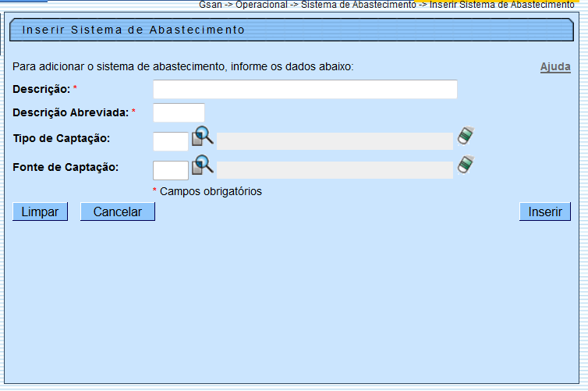Open the Tipo de Captação search magnifier
Screen dimensions: 588x391
[202, 136]
